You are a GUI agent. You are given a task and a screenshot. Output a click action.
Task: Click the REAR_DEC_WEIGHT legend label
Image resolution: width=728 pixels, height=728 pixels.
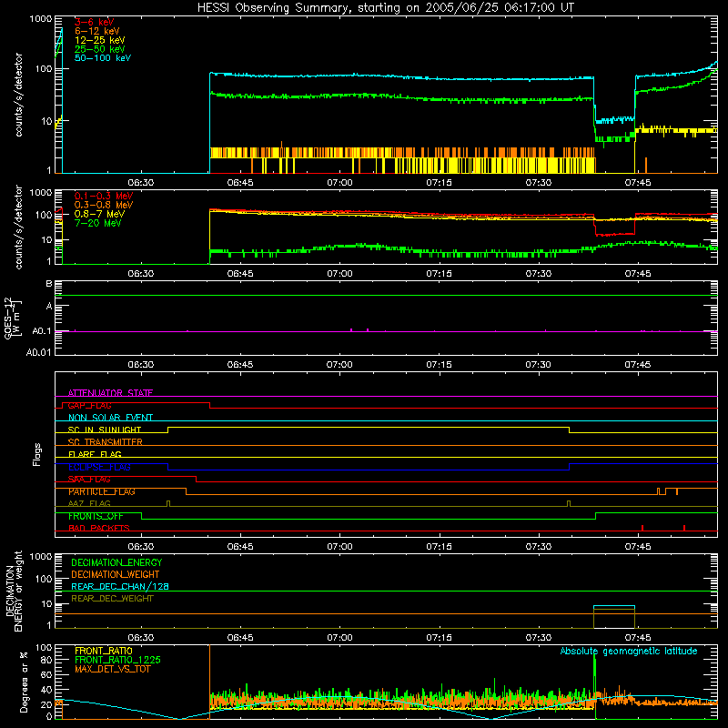(112, 599)
